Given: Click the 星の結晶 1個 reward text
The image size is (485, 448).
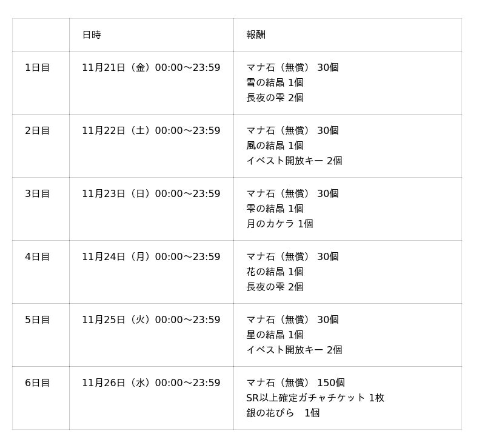Looking at the screenshot, I should coord(275,335).
